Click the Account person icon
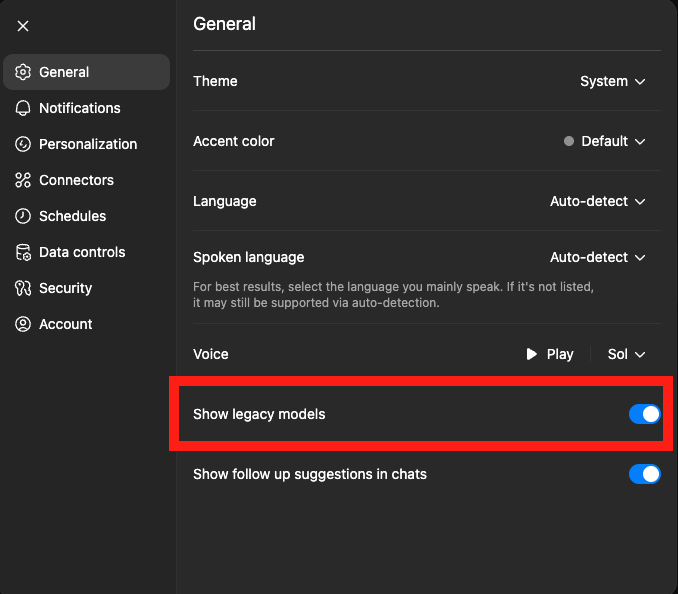 coord(23,324)
